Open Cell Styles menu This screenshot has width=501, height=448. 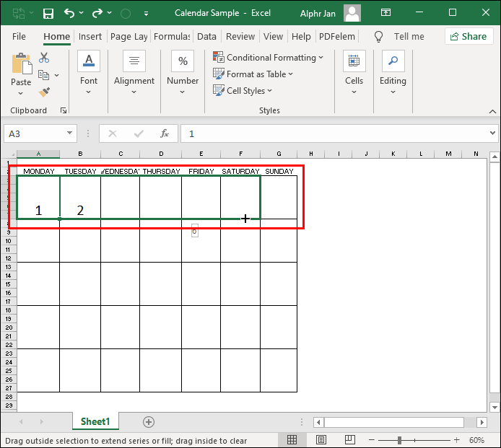(x=243, y=91)
